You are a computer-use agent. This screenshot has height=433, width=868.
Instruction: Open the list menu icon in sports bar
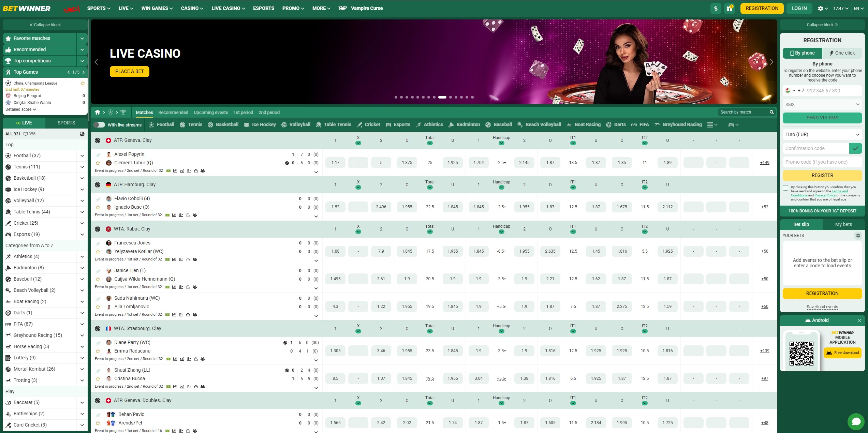click(712, 125)
